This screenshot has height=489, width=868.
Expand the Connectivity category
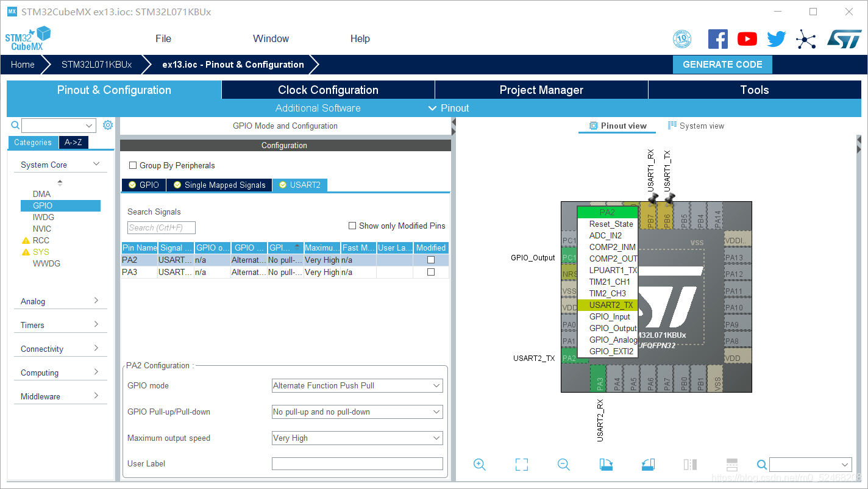[x=96, y=348]
